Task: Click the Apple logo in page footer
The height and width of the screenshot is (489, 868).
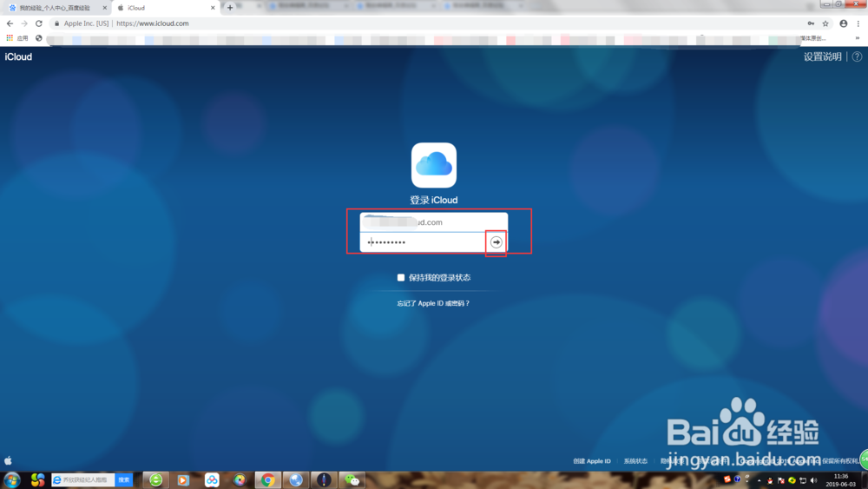Action: tap(9, 460)
